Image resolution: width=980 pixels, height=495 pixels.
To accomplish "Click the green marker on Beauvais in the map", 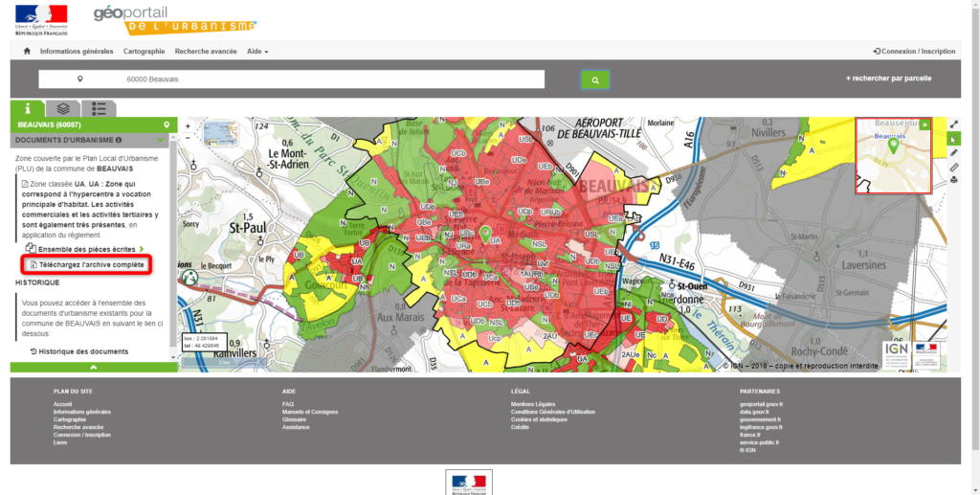I will [486, 235].
